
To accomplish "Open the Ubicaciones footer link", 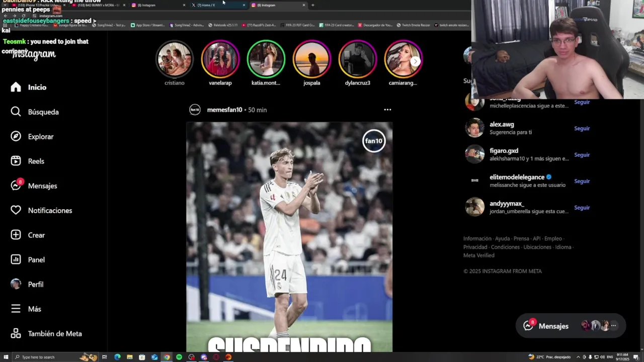I will pos(537,247).
